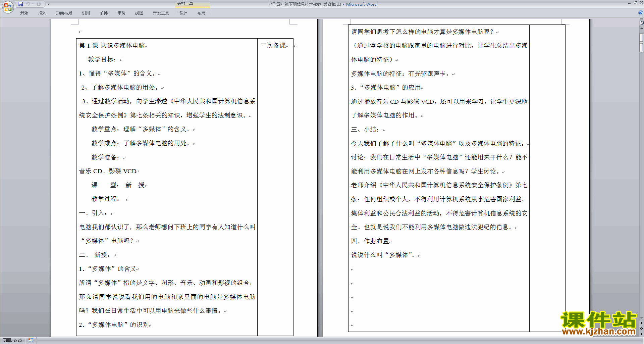This screenshot has width=644, height=344.
Task: Save document with floppy disk icon
Action: coord(20,4)
